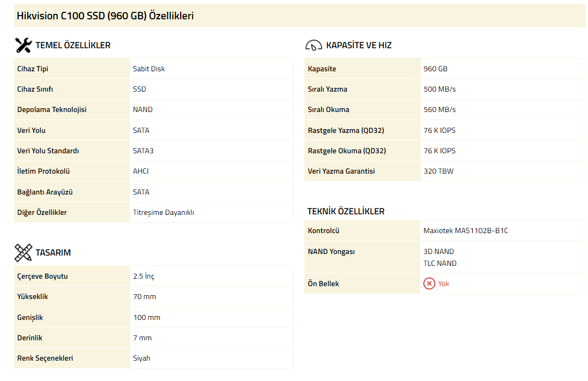The width and height of the screenshot is (588, 381).
Task: Select the SSD value in Cihaz Sınıfı row
Action: 139,89
